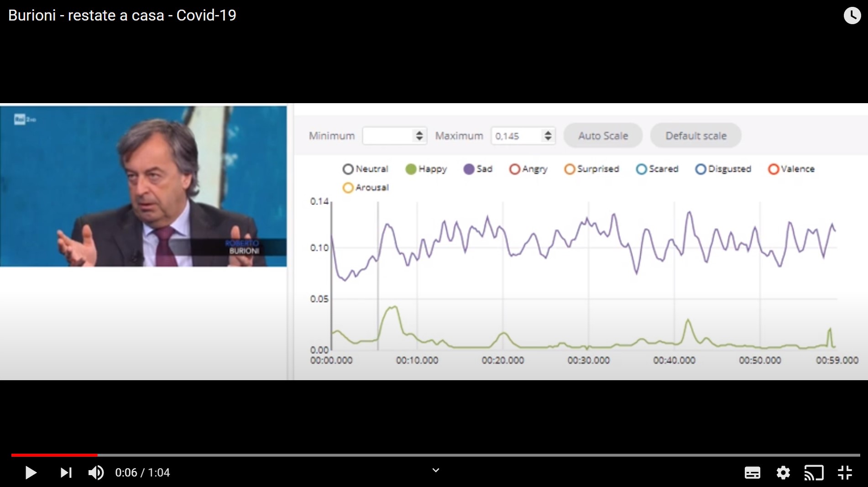Click the vertical playhead line in the chart
The height and width of the screenshot is (487, 868).
[378, 276]
